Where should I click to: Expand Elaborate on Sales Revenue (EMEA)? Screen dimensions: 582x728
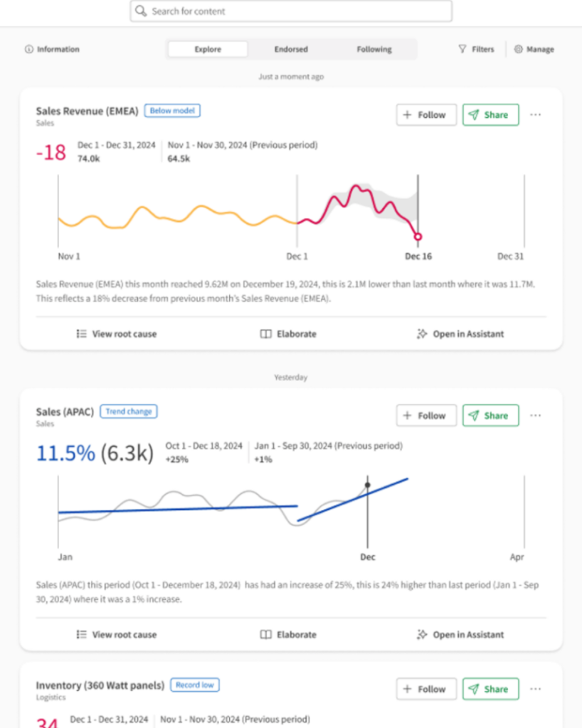click(x=288, y=334)
